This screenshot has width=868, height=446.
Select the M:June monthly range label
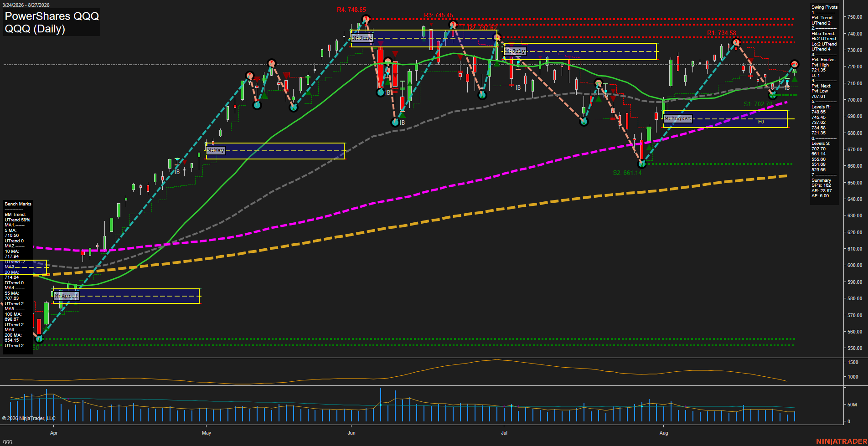tap(362, 38)
